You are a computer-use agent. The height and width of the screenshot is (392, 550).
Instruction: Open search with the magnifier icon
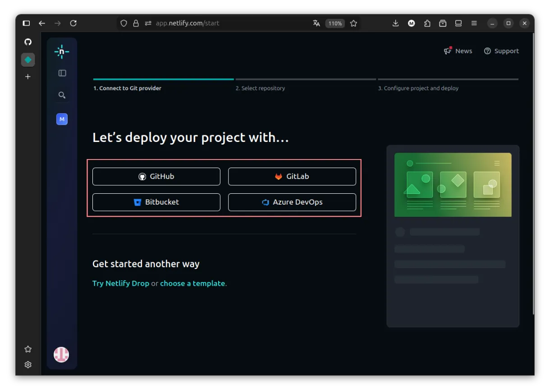click(x=62, y=95)
